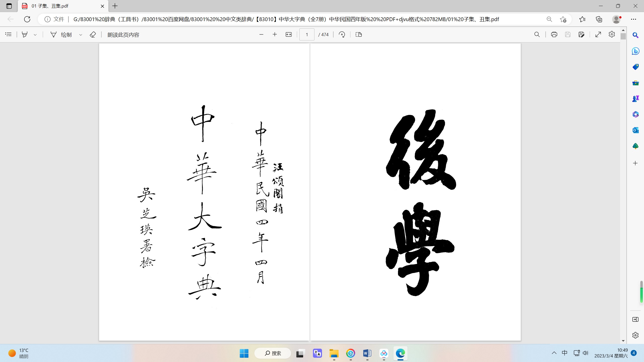Open the table of contents sidebar icon

(x=8, y=34)
